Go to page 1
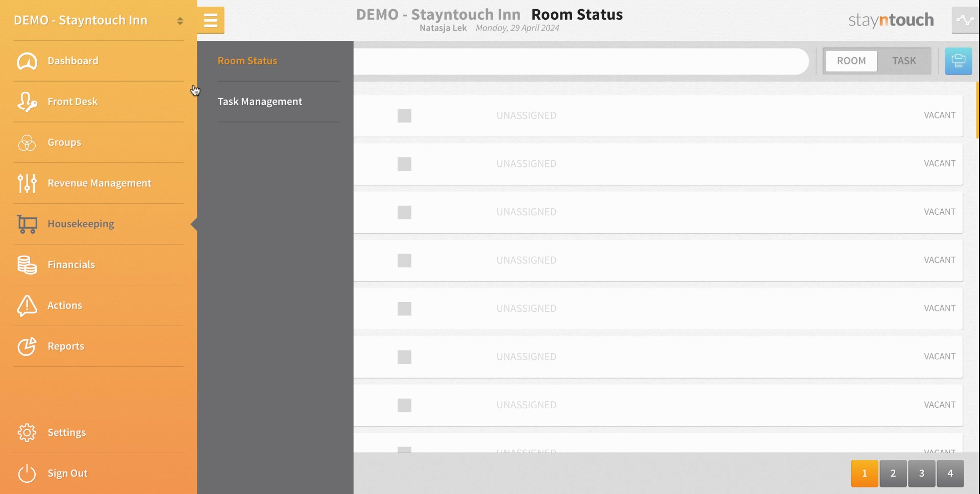 coord(865,474)
